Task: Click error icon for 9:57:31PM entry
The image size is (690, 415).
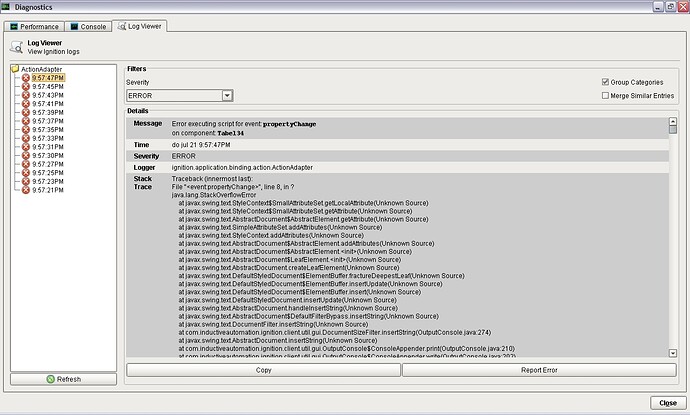Action: click(26, 147)
